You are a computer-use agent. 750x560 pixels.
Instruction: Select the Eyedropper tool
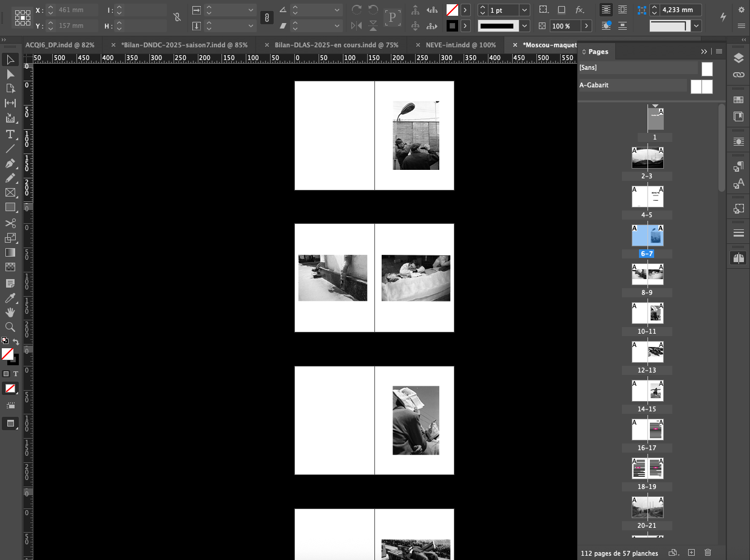click(10, 298)
